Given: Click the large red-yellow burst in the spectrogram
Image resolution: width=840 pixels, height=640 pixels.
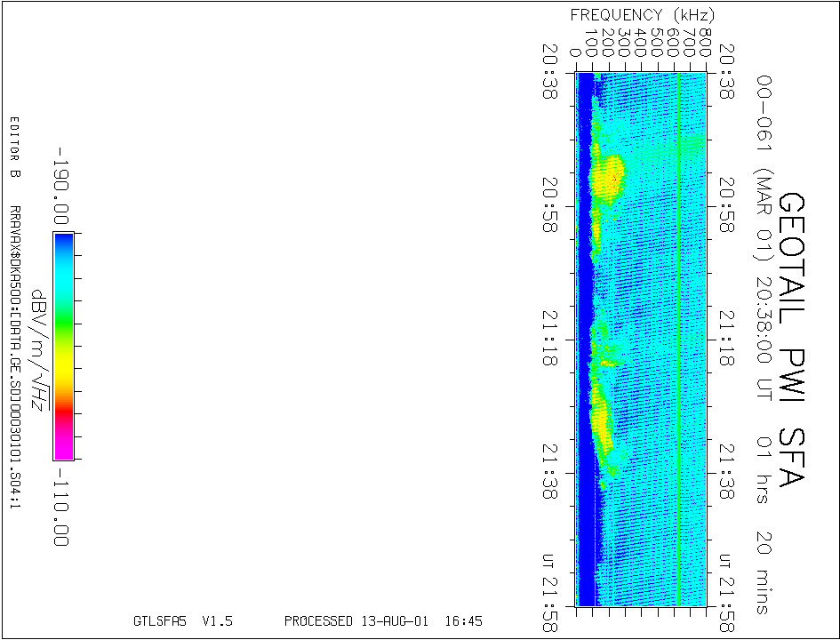Looking at the screenshot, I should (610, 173).
